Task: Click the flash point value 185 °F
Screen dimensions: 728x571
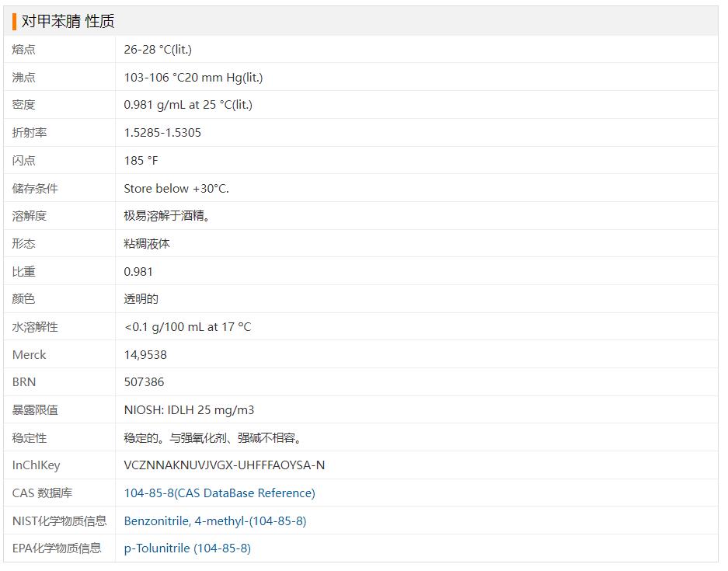Action: (141, 161)
